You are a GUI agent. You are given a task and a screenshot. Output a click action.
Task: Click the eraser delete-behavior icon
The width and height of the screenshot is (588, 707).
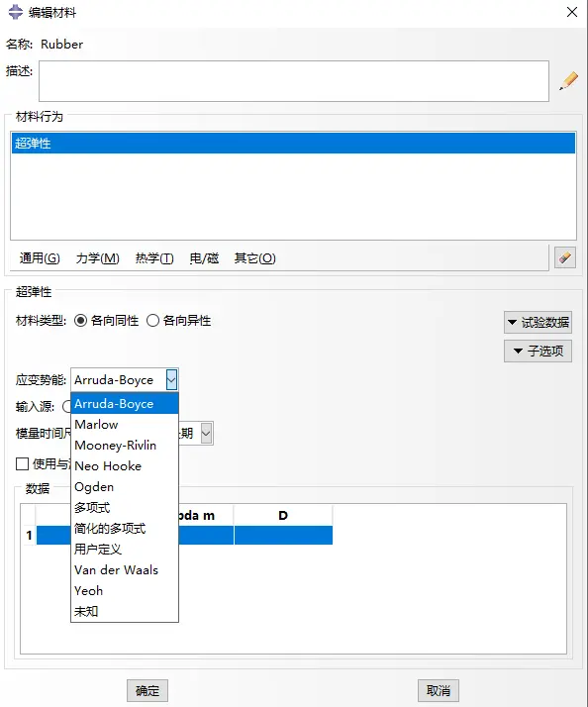point(565,257)
